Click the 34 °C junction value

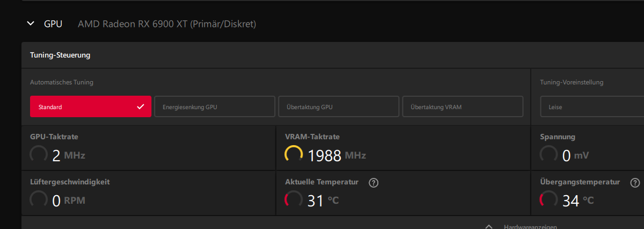click(578, 201)
